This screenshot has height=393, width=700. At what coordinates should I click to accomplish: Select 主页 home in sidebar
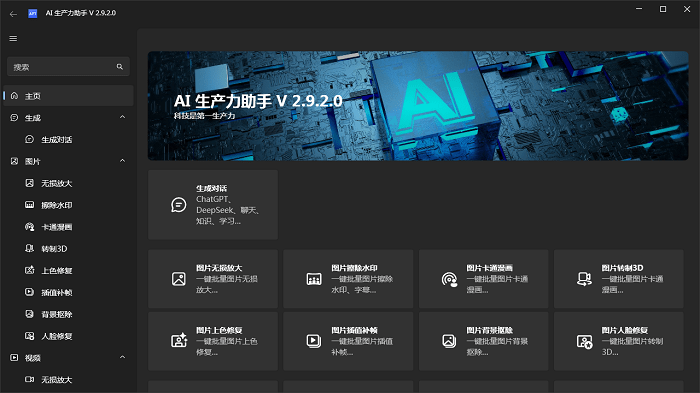pos(68,96)
